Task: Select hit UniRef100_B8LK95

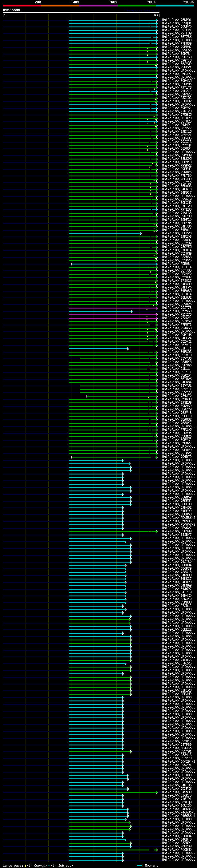Action: click(x=176, y=158)
